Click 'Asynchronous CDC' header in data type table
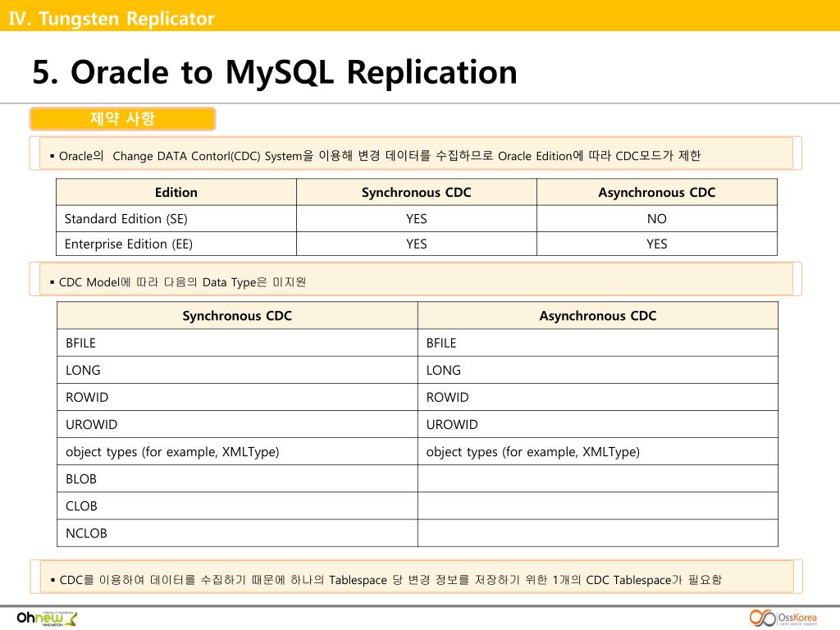Image resolution: width=840 pixels, height=630 pixels. (598, 316)
